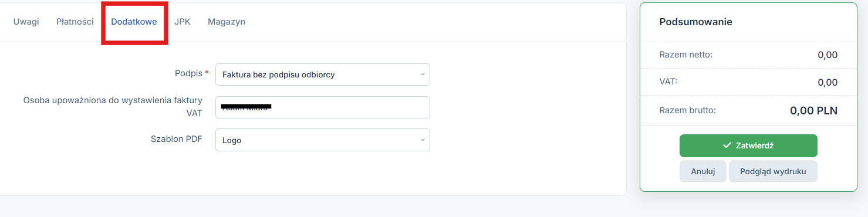This screenshot has width=868, height=217.
Task: Switch to the Płatności tab
Action: pos(75,22)
